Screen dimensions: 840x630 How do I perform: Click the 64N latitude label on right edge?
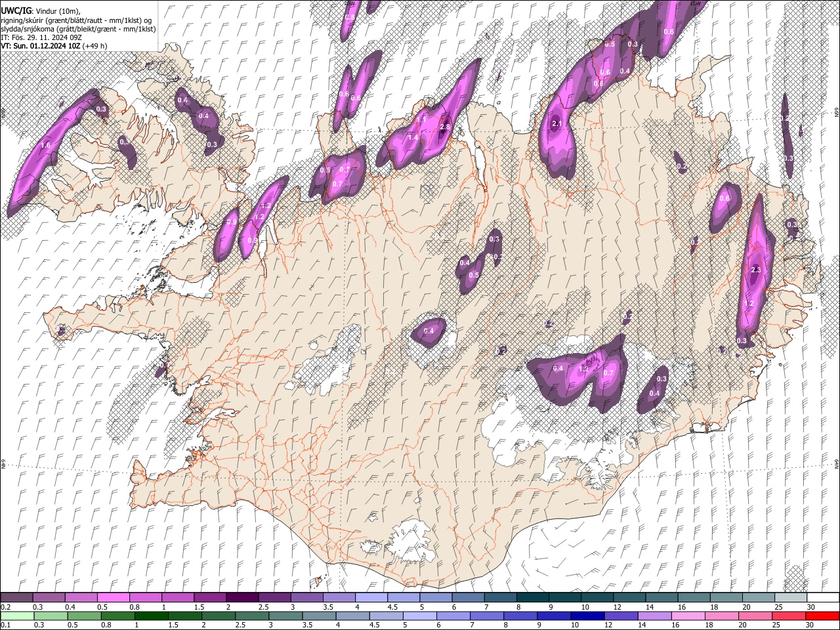[x=836, y=463]
